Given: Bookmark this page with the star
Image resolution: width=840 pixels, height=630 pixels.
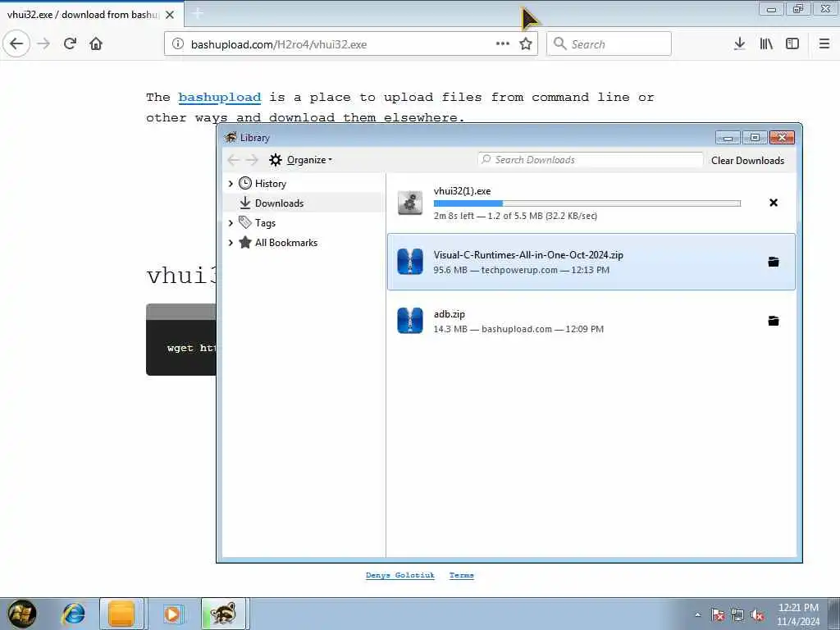Looking at the screenshot, I should pyautogui.click(x=526, y=44).
